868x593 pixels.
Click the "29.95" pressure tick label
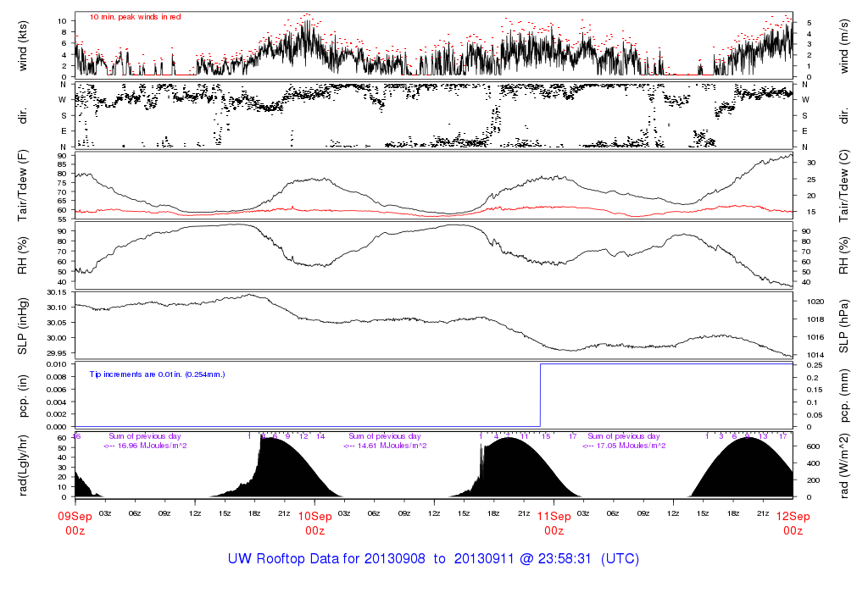pos(57,353)
